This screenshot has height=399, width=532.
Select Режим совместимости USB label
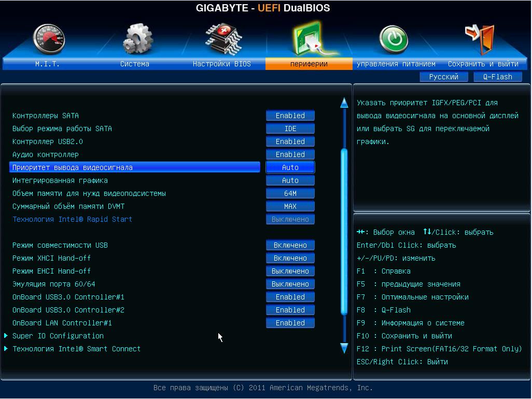[x=60, y=245]
